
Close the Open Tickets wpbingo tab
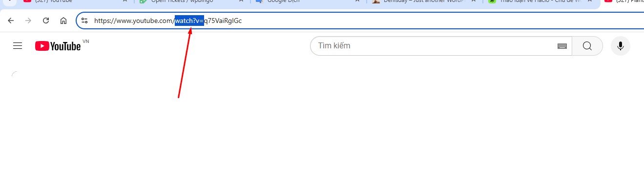click(x=241, y=1)
